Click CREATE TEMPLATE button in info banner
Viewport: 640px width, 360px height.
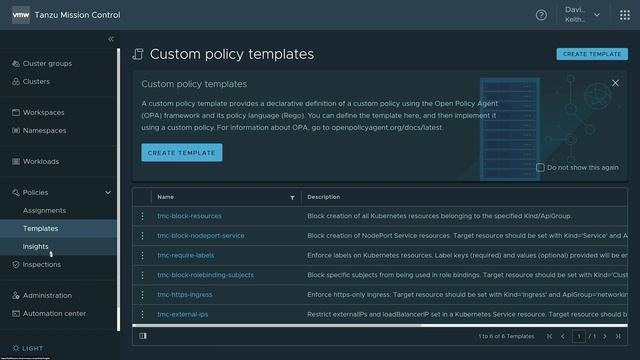point(182,153)
